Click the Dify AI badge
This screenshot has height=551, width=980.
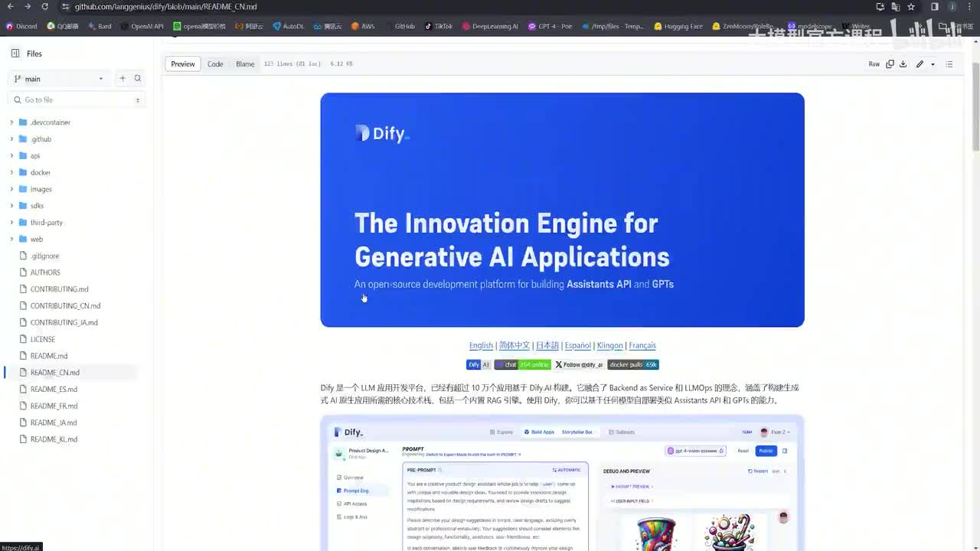click(x=479, y=365)
